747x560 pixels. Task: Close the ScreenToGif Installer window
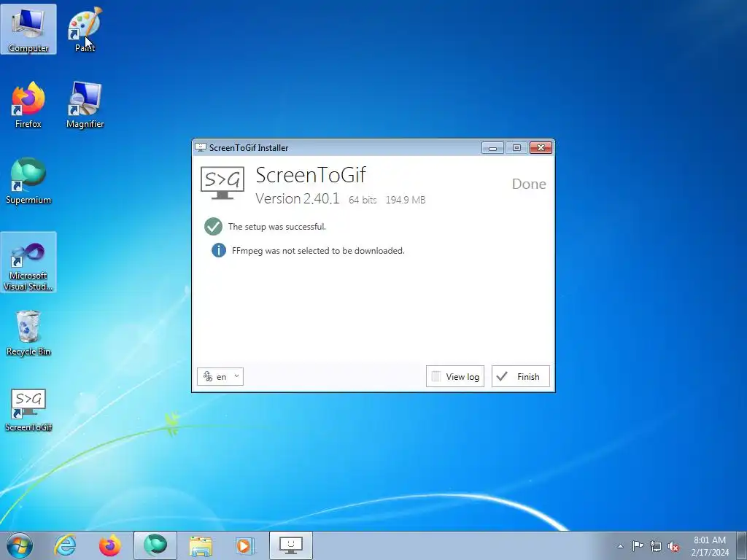(541, 148)
